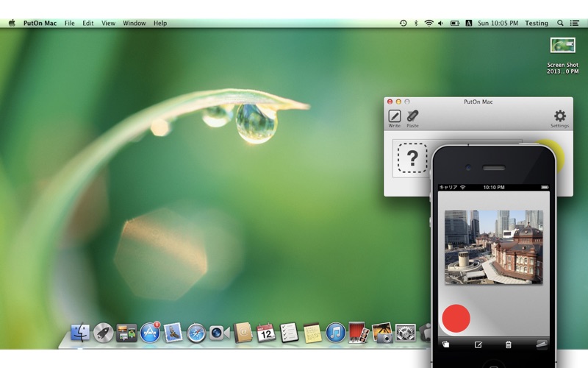Tap the Tokyo Station photo on iPhone
The width and height of the screenshot is (588, 368).
click(x=493, y=247)
